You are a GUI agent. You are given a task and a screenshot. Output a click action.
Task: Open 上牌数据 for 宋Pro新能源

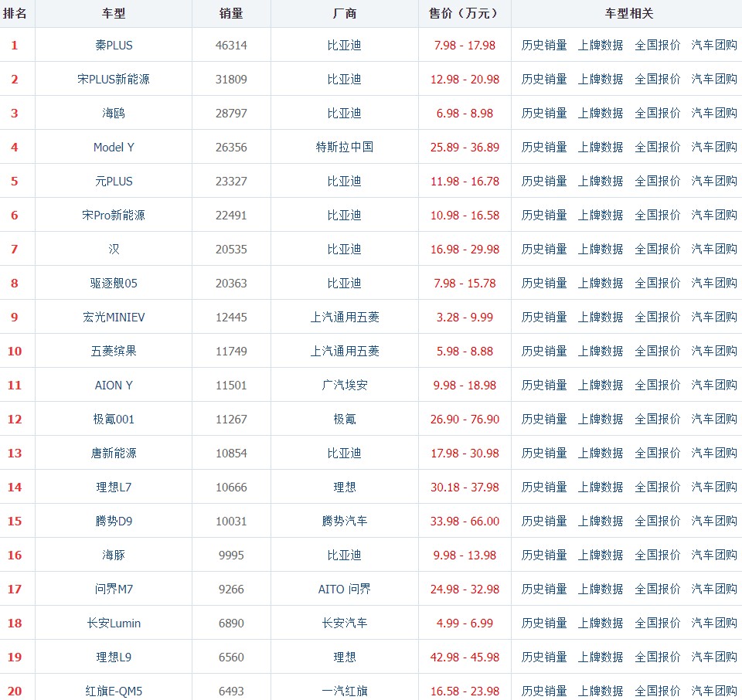(x=601, y=216)
